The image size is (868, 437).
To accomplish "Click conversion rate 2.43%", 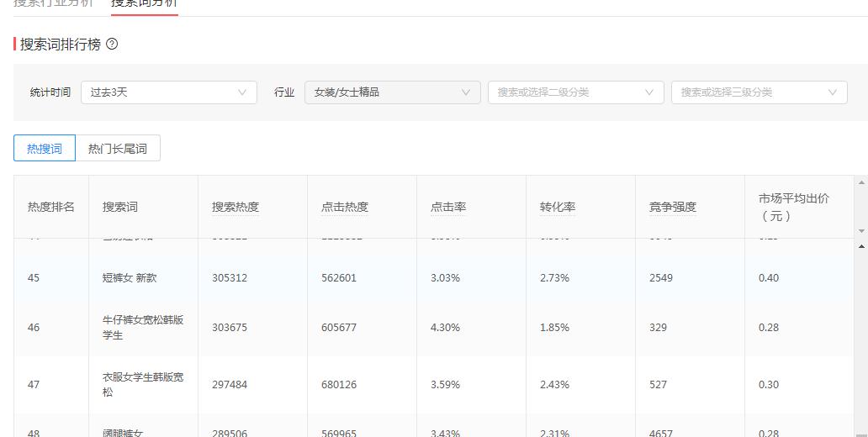I will (554, 384).
